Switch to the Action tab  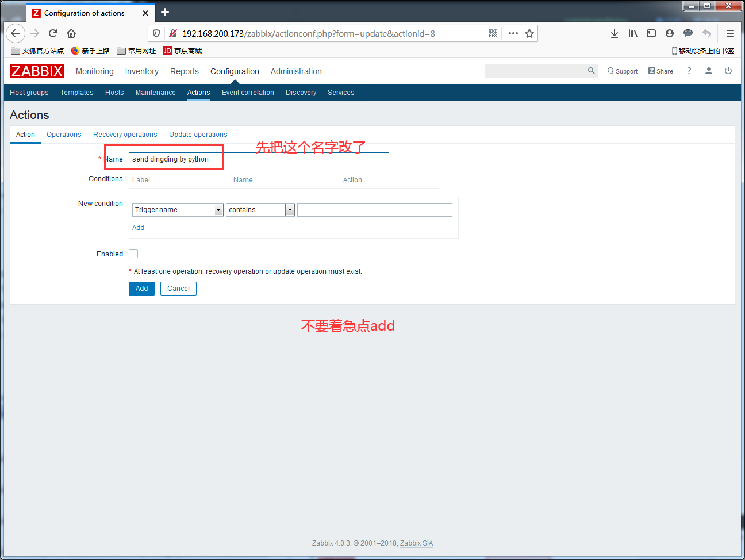click(25, 135)
